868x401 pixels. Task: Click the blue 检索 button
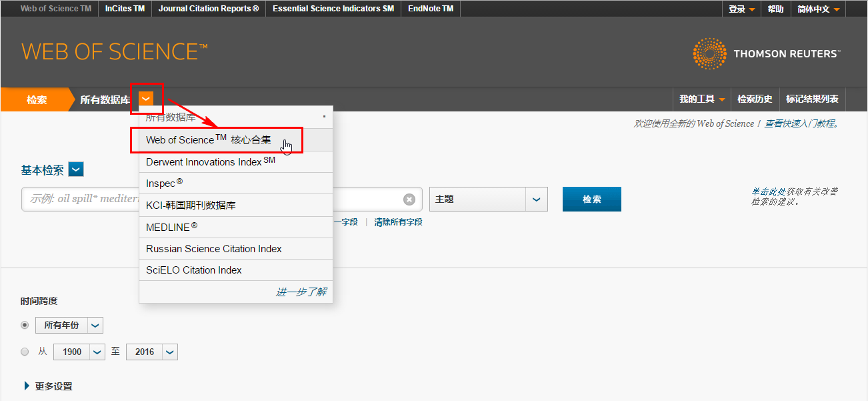coord(591,199)
